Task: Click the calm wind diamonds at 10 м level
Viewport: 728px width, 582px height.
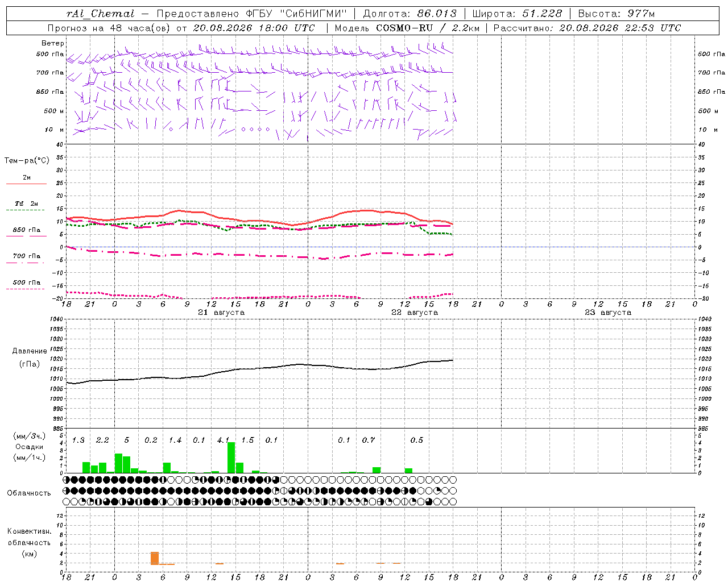Action: [255, 130]
